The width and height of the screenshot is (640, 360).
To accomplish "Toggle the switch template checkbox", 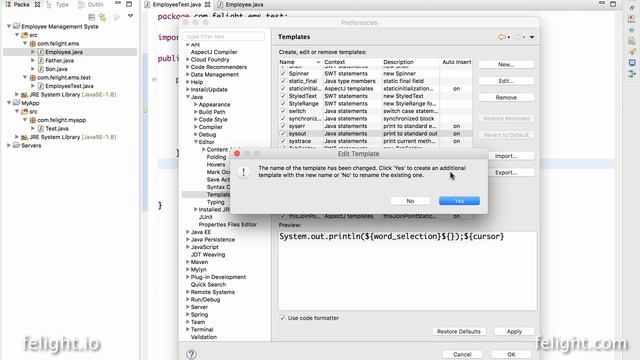I will pyautogui.click(x=283, y=111).
